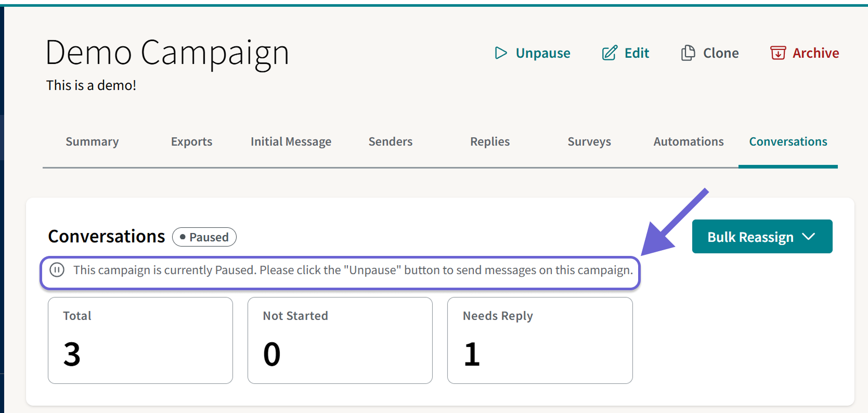The image size is (868, 413).
Task: Click the Archive text label
Action: tap(815, 53)
